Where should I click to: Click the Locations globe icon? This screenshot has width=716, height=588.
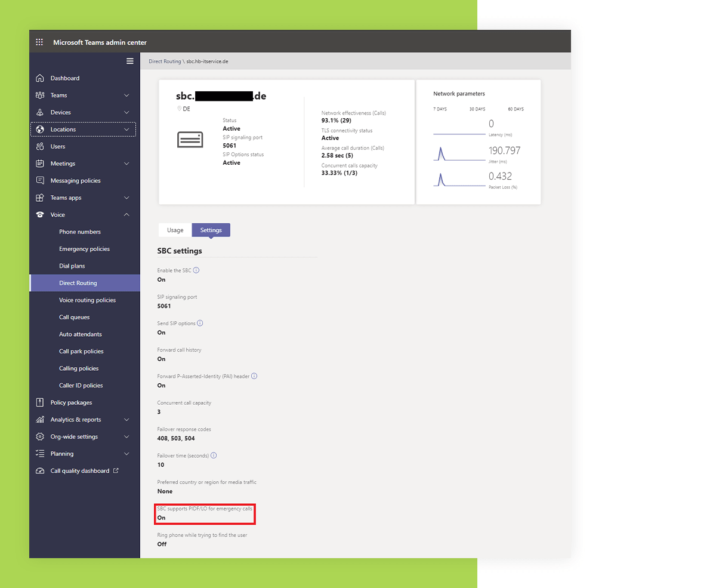pyautogui.click(x=40, y=130)
